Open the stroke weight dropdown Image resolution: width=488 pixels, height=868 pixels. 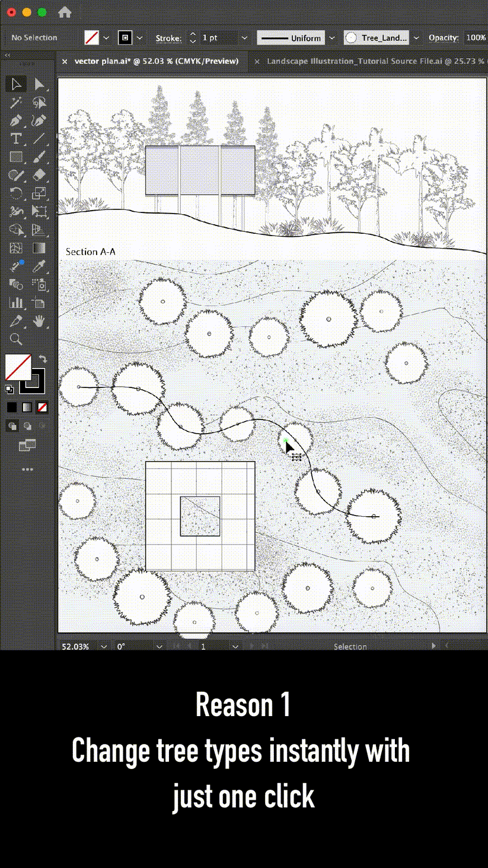[244, 37]
